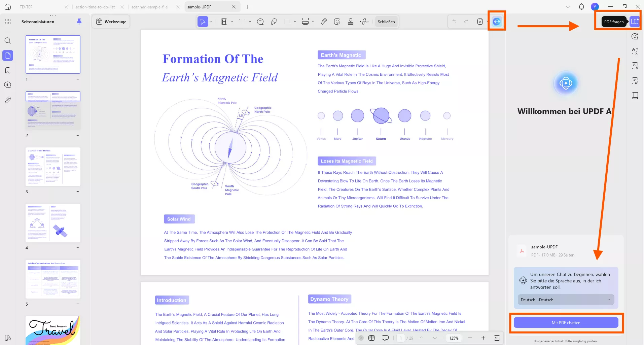Image resolution: width=644 pixels, height=345 pixels.
Task: Open a new tab
Action: [x=248, y=7]
